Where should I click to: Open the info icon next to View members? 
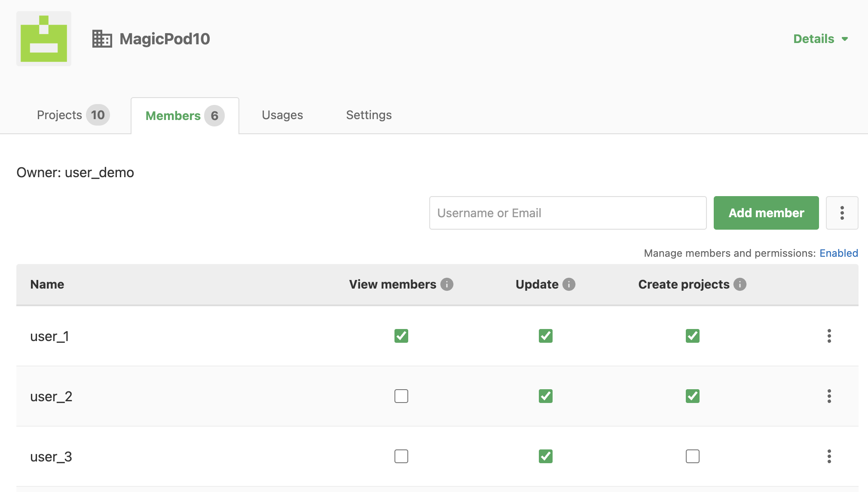pos(447,284)
